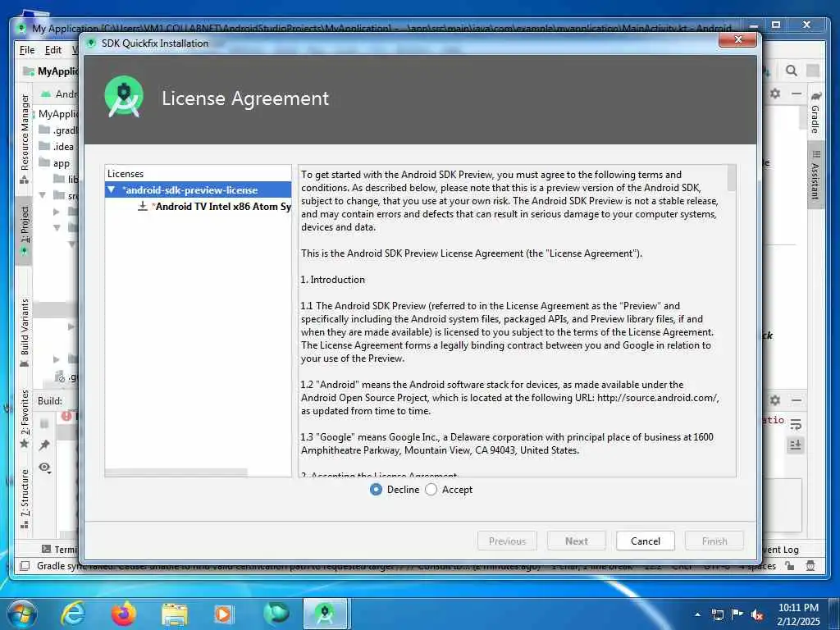
Task: Launch Internet Explorer from the taskbar
Action: (73, 614)
